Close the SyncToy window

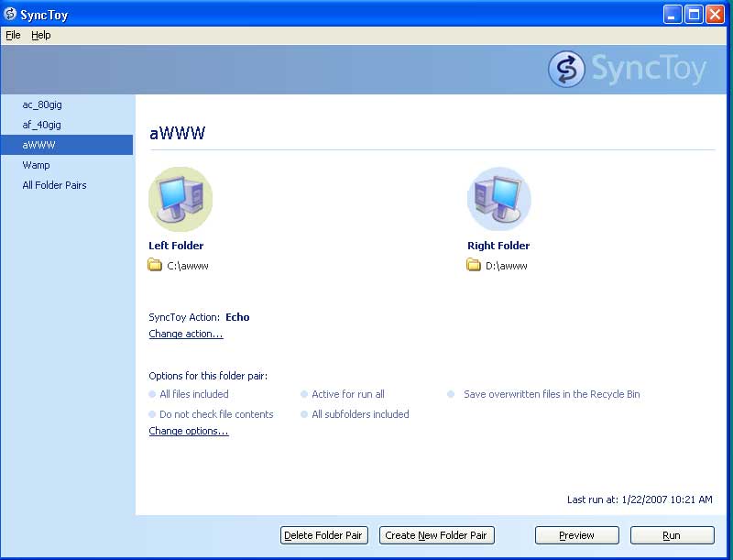[716, 15]
